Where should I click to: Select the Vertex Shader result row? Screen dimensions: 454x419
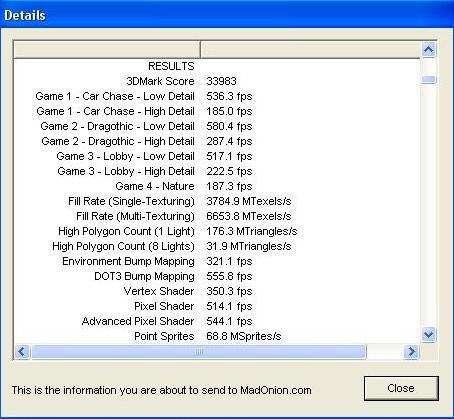pyautogui.click(x=217, y=291)
